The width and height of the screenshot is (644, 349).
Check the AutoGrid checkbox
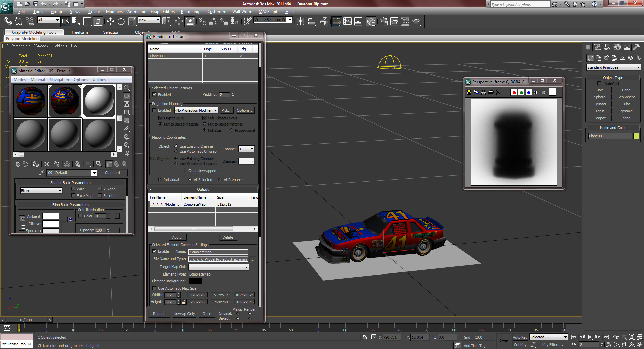pyautogui.click(x=599, y=84)
